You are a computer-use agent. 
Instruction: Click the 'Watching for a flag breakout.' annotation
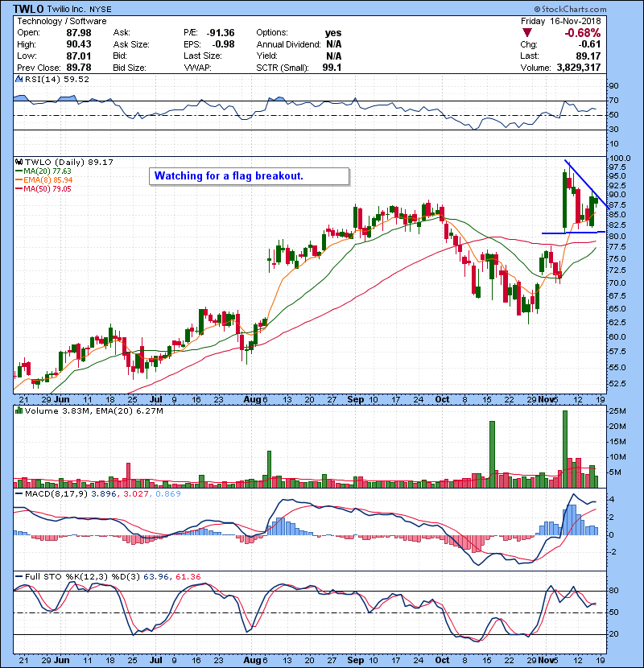click(x=250, y=176)
